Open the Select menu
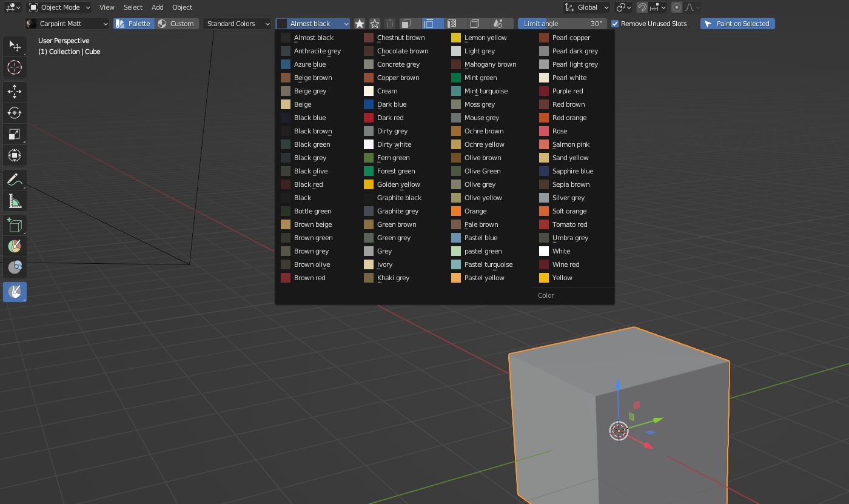Image resolution: width=849 pixels, height=504 pixels. (x=133, y=7)
